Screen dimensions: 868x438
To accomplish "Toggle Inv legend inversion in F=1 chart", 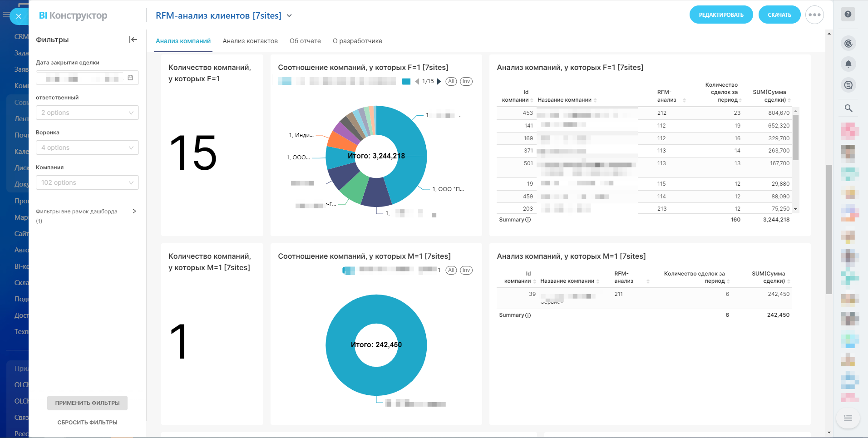I will [x=466, y=82].
